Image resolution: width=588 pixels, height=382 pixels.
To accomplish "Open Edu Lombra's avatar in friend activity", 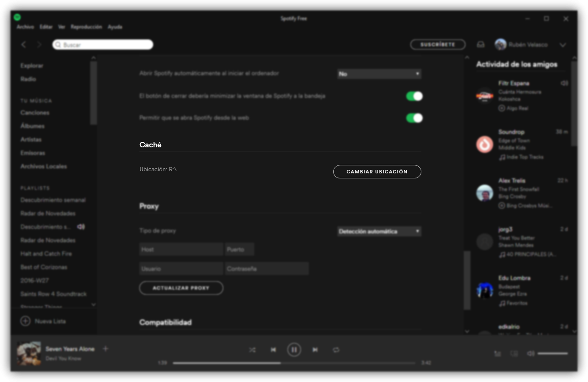I will pyautogui.click(x=484, y=290).
